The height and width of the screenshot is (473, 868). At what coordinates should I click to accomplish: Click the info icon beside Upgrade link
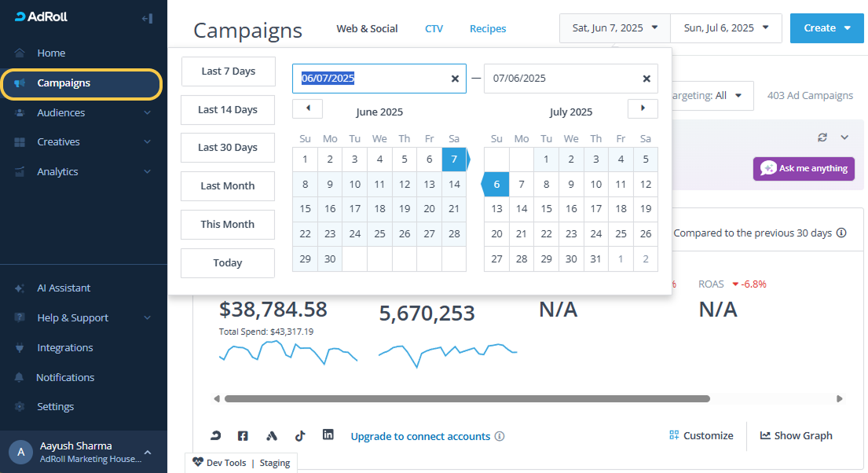500,436
